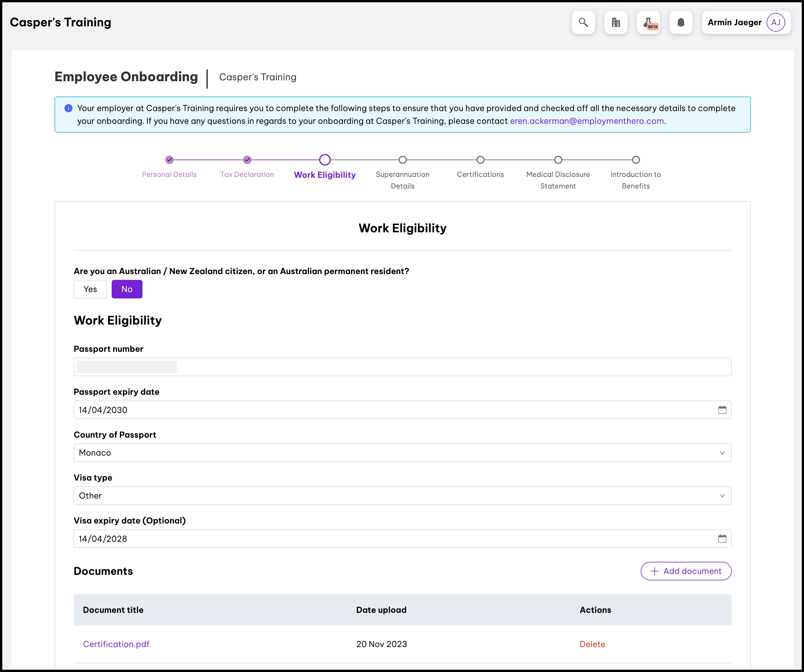Click the Add document button
The width and height of the screenshot is (804, 672).
coord(686,571)
